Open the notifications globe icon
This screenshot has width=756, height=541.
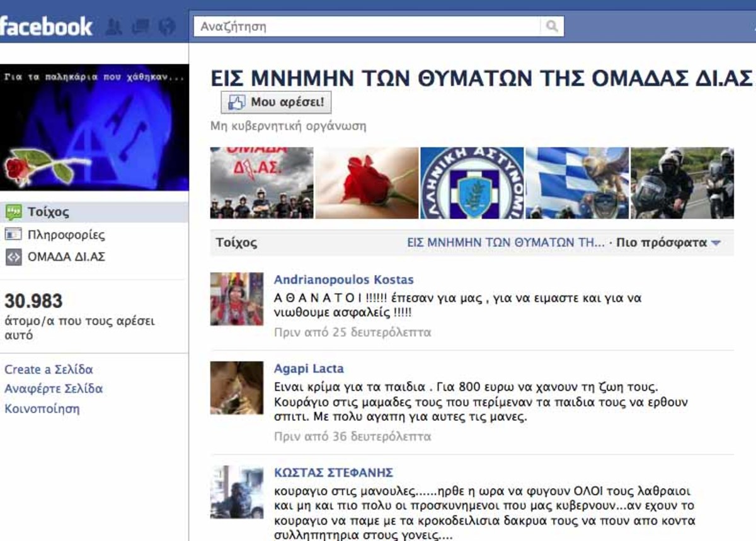[167, 26]
